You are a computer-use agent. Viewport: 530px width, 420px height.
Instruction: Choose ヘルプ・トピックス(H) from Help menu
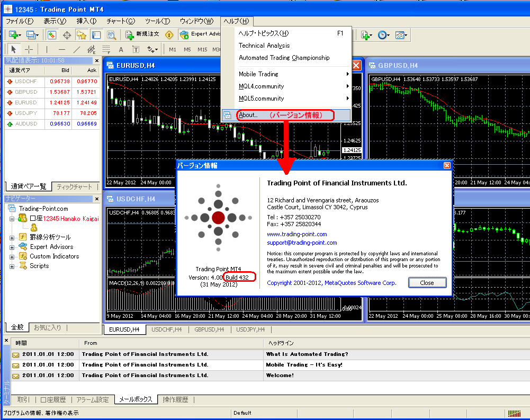coord(286,33)
